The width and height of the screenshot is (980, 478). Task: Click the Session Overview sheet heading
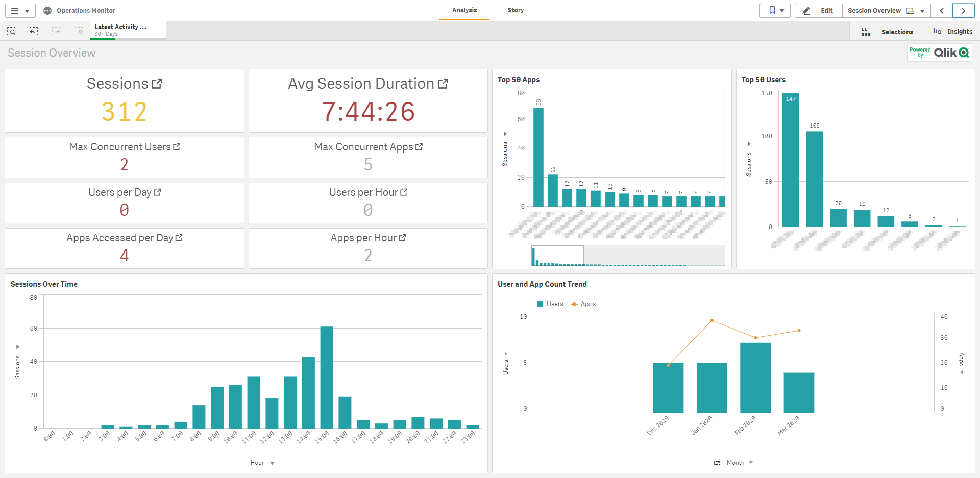pyautogui.click(x=52, y=53)
